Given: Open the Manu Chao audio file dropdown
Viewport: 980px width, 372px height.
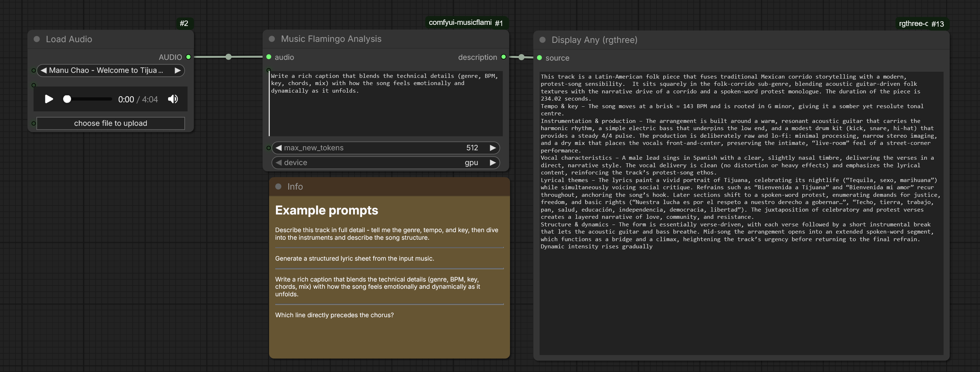Looking at the screenshot, I should coord(110,70).
